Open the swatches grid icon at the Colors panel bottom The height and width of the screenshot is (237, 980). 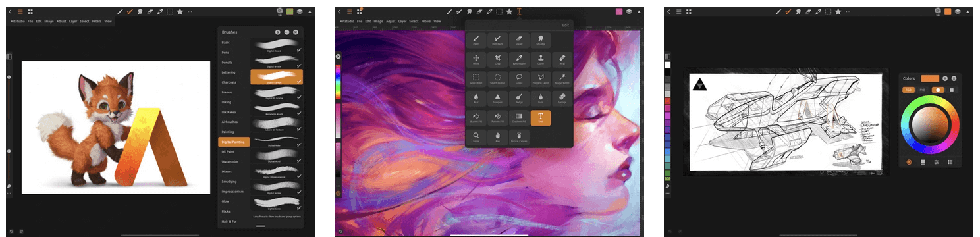click(x=950, y=162)
